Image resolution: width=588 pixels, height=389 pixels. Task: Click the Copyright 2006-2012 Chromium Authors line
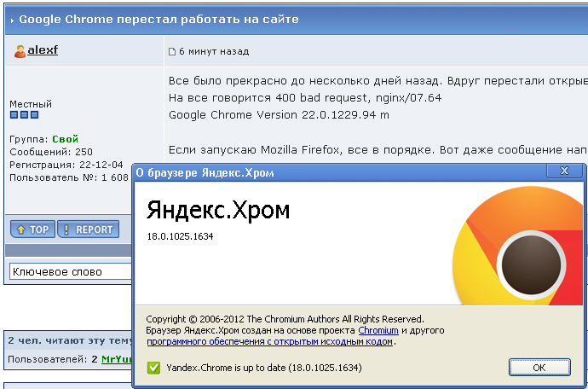coord(285,319)
